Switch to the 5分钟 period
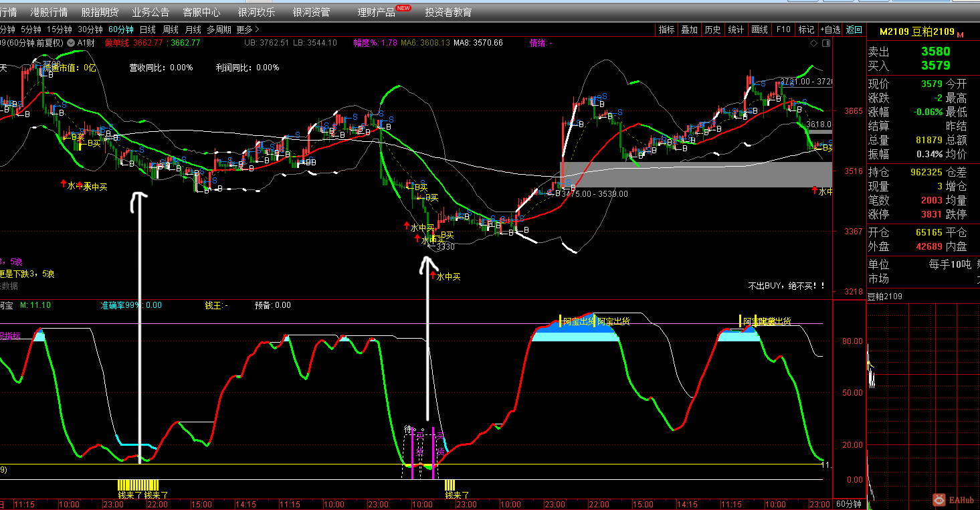Image resolution: width=980 pixels, height=510 pixels. pyautogui.click(x=31, y=29)
